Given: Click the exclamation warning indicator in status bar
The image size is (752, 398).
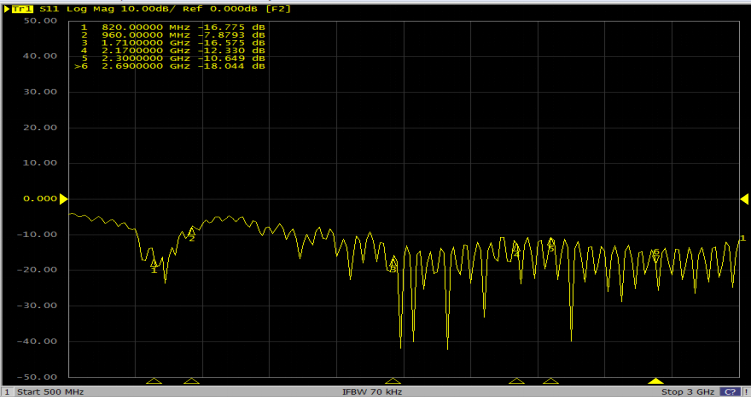Looking at the screenshot, I should pos(746,392).
